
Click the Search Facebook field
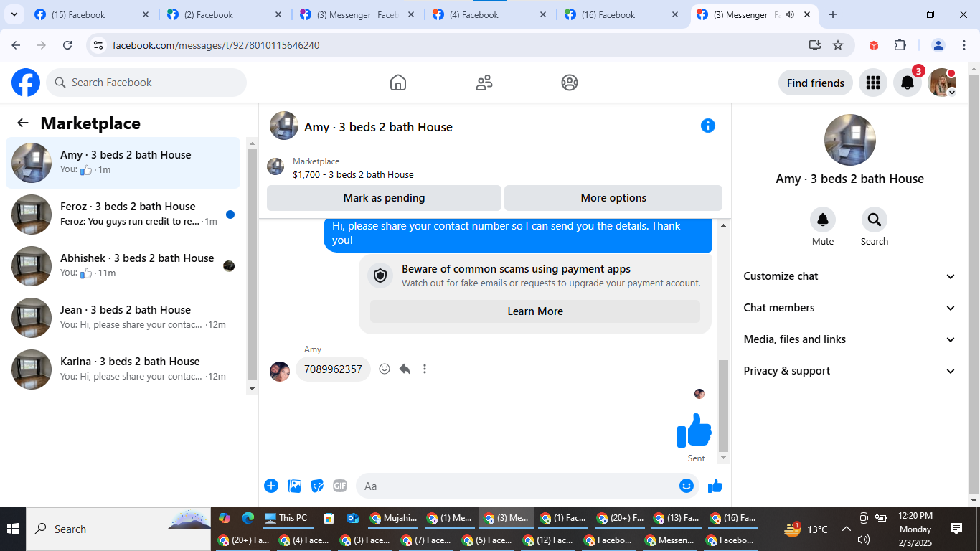pyautogui.click(x=146, y=83)
